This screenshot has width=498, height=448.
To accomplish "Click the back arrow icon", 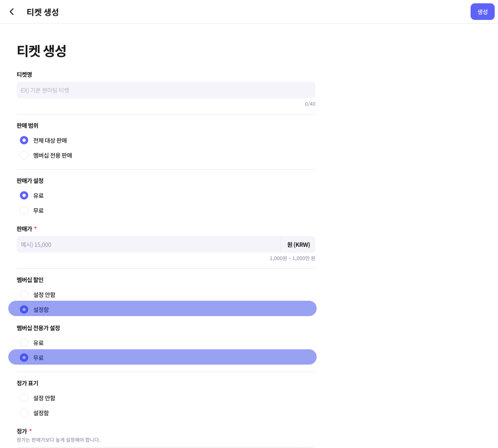I will tap(12, 12).
